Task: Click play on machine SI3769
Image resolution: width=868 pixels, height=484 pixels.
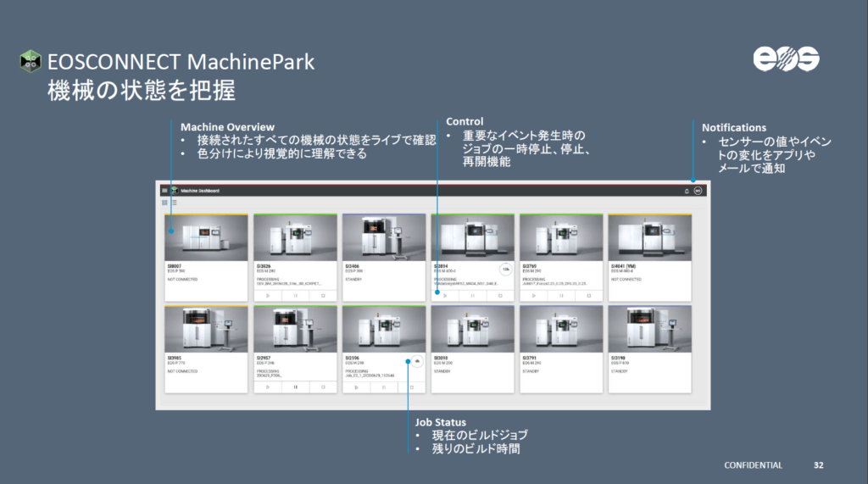Action: tap(534, 296)
